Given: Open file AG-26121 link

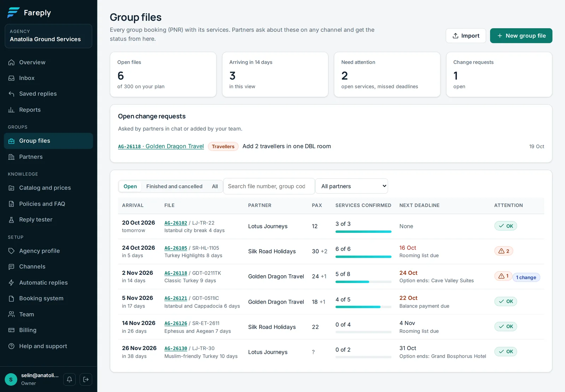Looking at the screenshot, I should click(x=176, y=298).
